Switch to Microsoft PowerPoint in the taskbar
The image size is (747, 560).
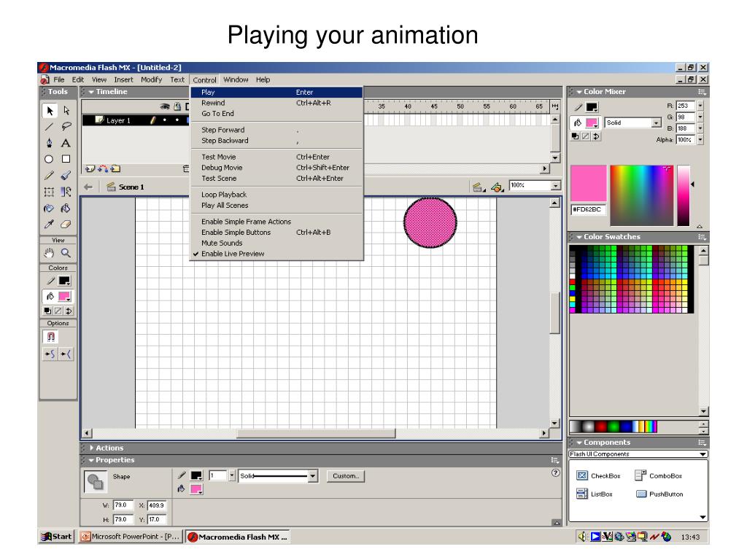131,537
